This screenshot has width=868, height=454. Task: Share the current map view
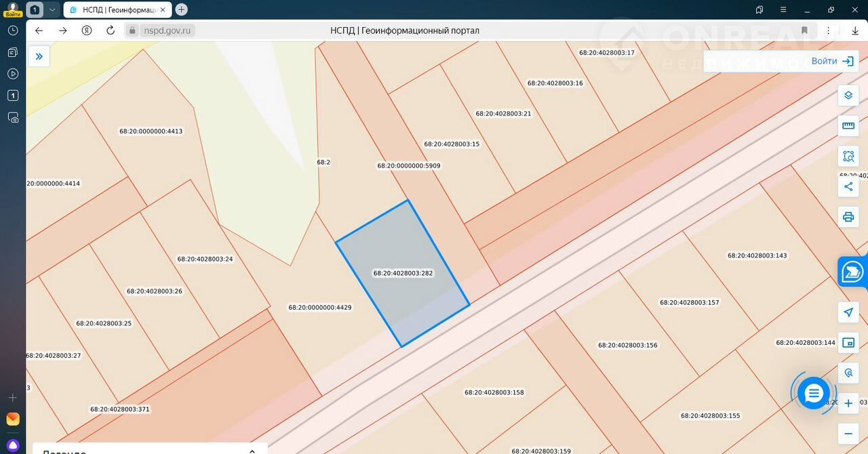pyautogui.click(x=848, y=186)
